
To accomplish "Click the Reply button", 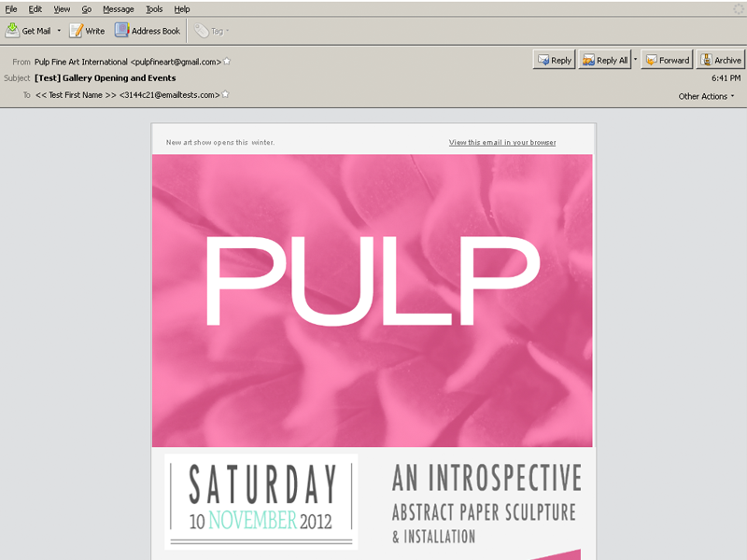I will tap(554, 60).
